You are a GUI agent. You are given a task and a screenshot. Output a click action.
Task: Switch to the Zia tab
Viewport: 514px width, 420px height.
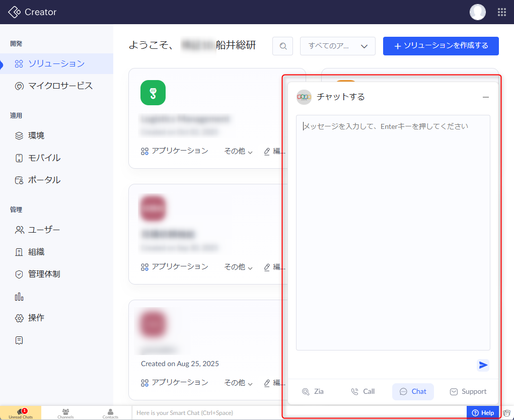(313, 391)
